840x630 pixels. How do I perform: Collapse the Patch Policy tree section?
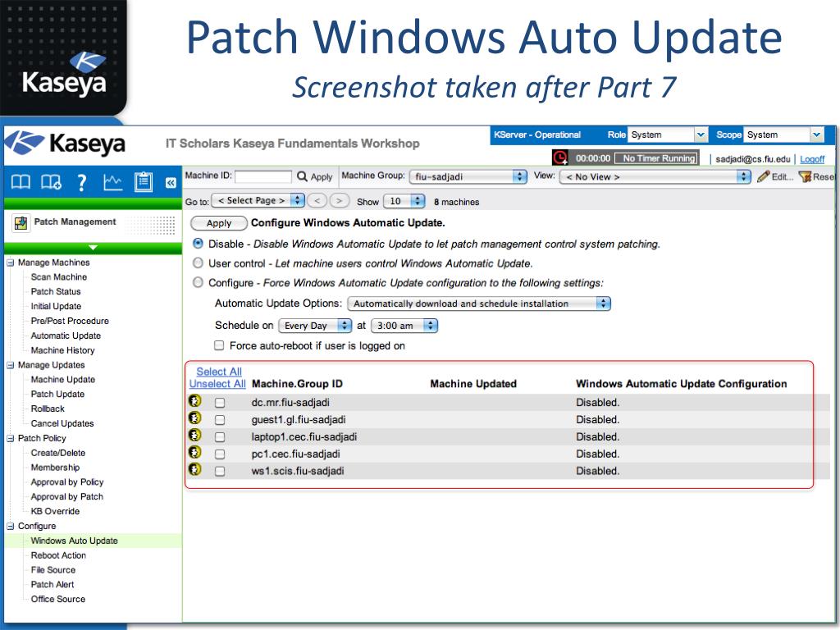(x=10, y=438)
